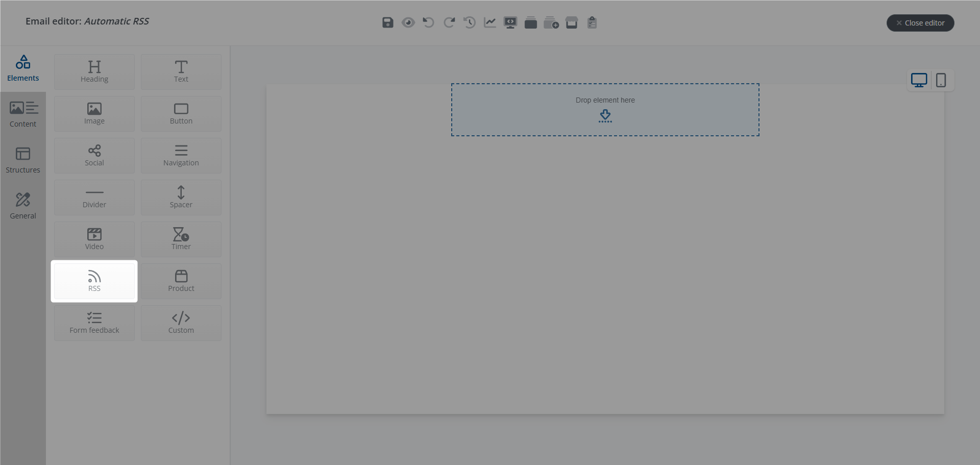Open the Content sidebar tab
Viewport: 980px width, 465px height.
pyautogui.click(x=23, y=114)
